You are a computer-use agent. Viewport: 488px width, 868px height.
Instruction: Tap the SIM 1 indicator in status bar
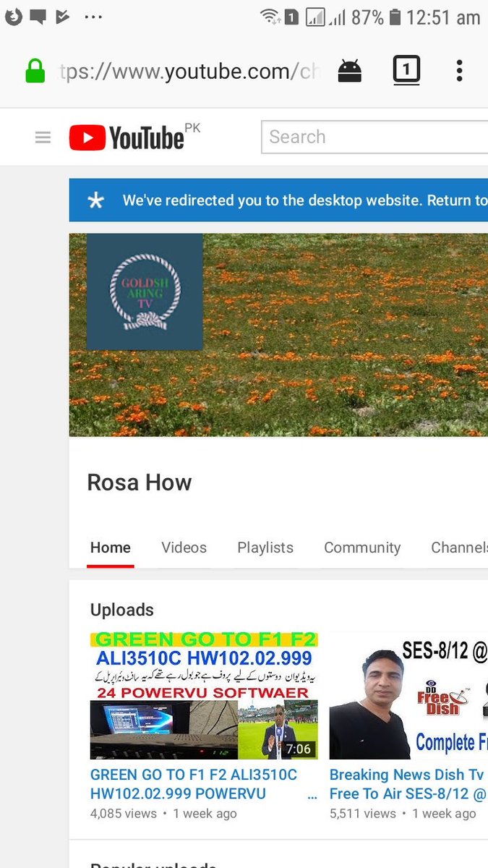pyautogui.click(x=291, y=17)
